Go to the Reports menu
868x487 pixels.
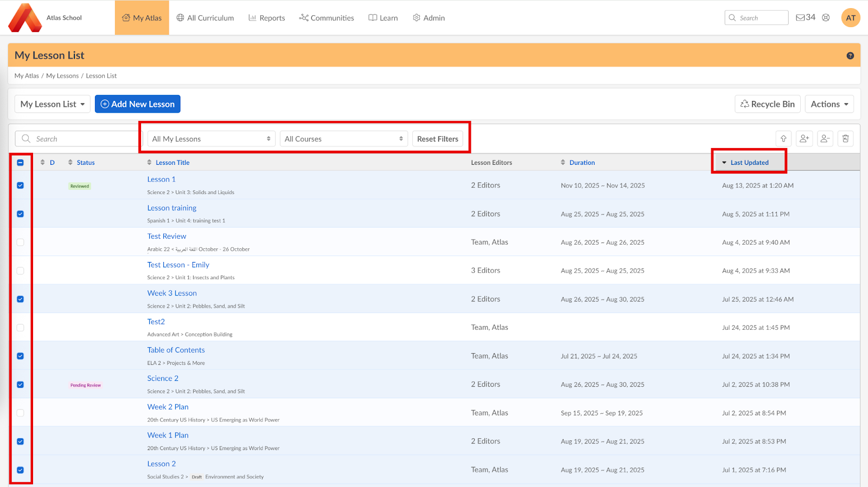(266, 18)
